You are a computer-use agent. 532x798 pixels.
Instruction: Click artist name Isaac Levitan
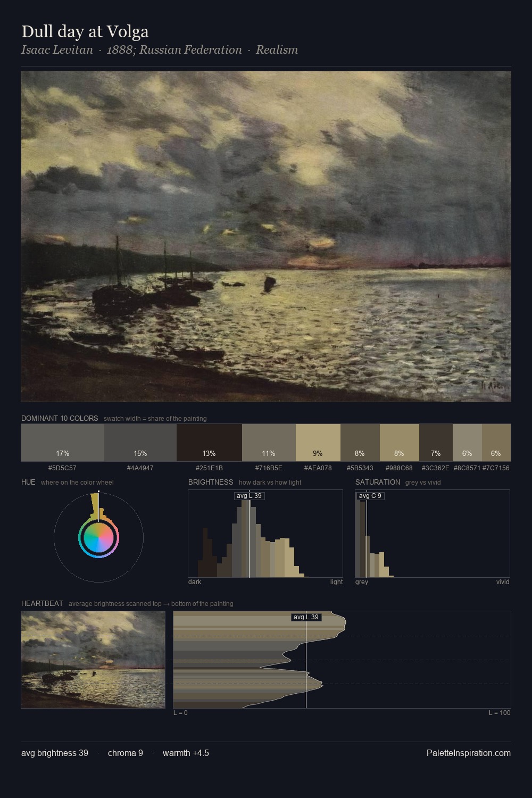click(57, 50)
